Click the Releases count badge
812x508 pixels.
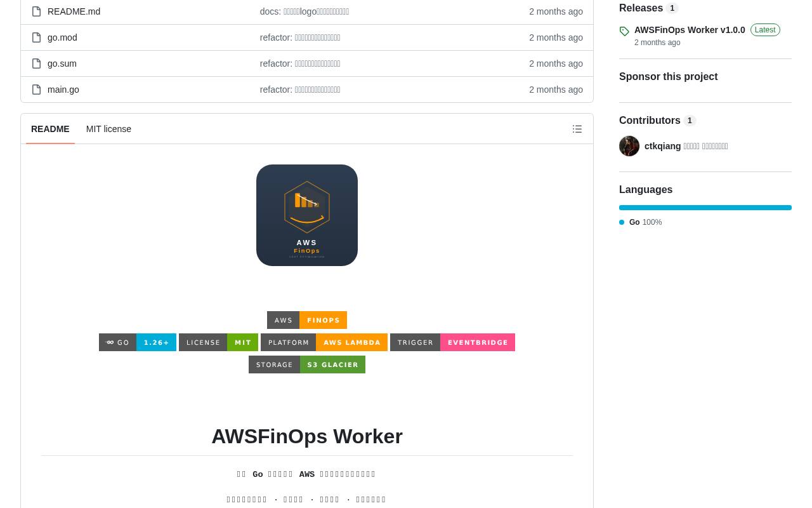coord(672,8)
